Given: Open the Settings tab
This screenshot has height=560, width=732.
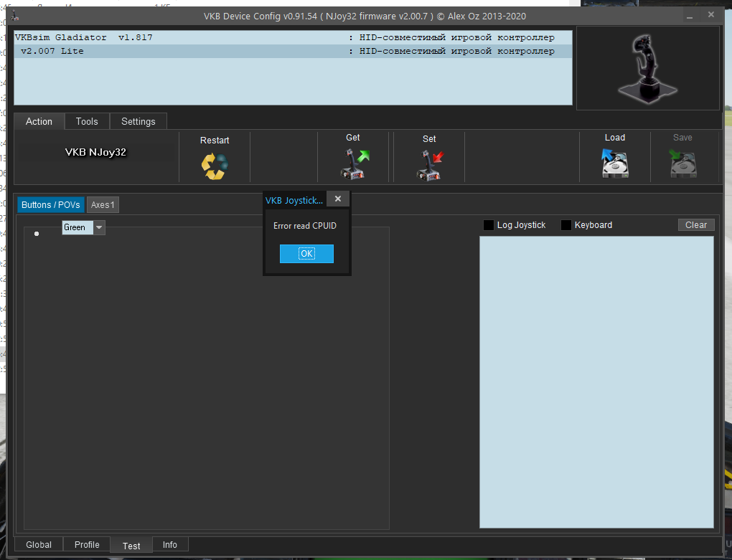Looking at the screenshot, I should (139, 121).
